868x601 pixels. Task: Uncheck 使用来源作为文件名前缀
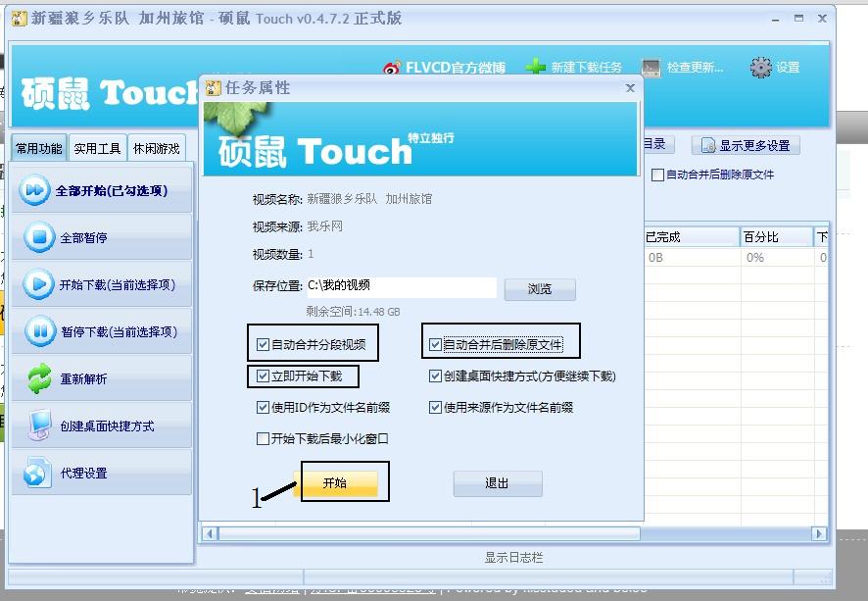435,408
